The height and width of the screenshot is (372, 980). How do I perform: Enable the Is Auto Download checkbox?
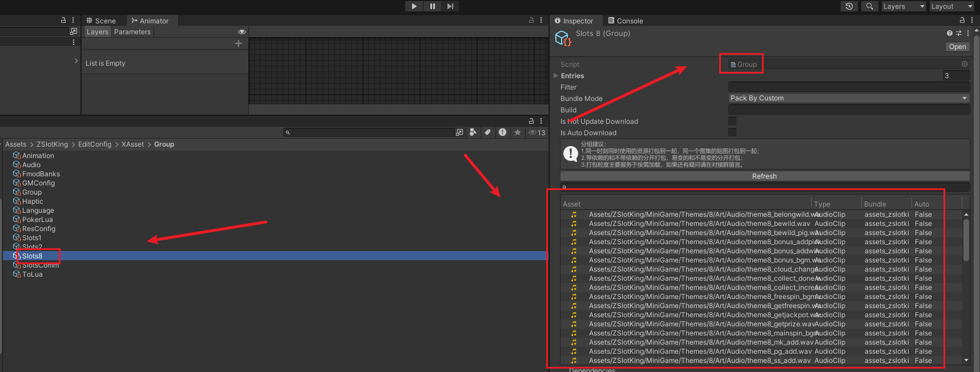(x=732, y=132)
